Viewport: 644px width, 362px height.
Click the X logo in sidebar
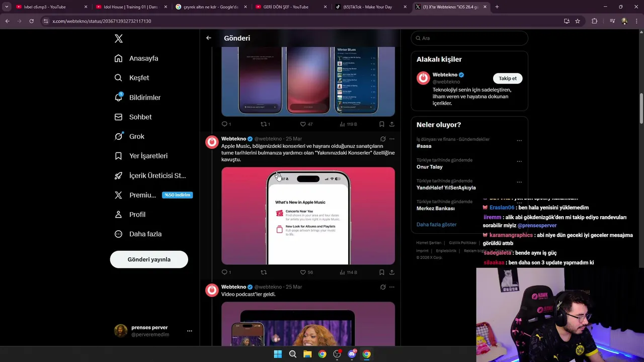[118, 39]
